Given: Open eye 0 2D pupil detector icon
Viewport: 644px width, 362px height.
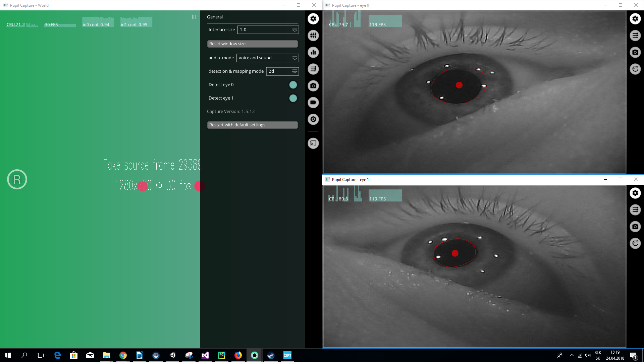Looking at the screenshot, I should (635, 69).
